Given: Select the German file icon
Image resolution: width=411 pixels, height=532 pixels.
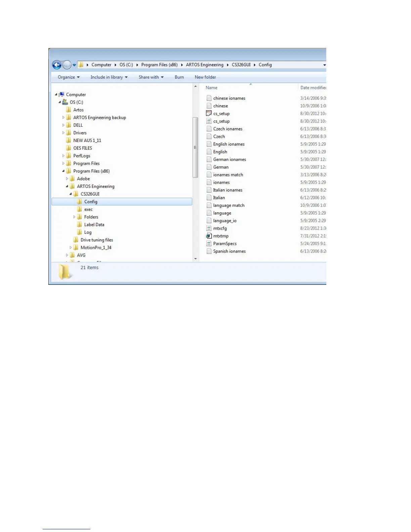Looking at the screenshot, I should click(209, 167).
